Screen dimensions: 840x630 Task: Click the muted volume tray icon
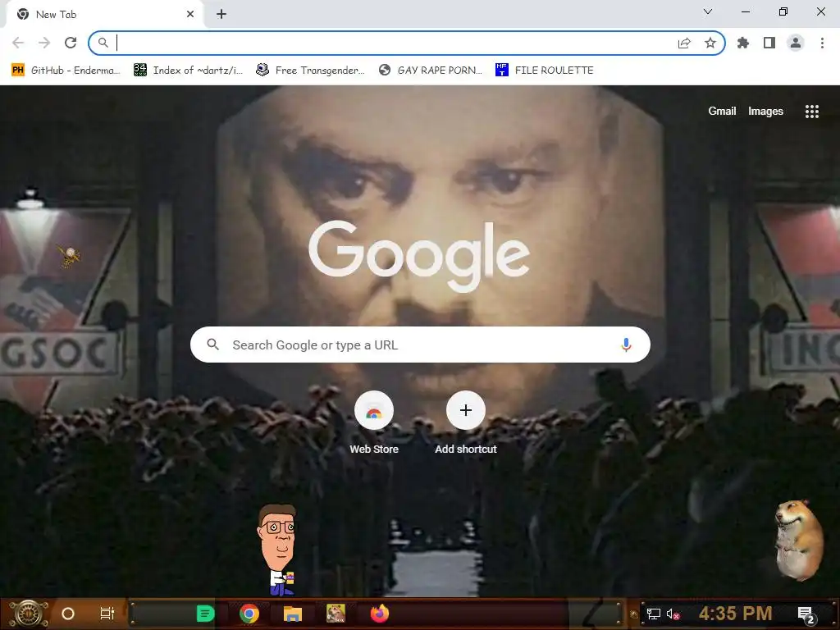[673, 614]
